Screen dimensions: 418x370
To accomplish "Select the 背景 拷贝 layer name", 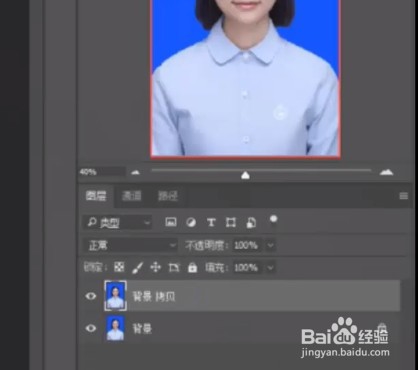I will [x=154, y=296].
